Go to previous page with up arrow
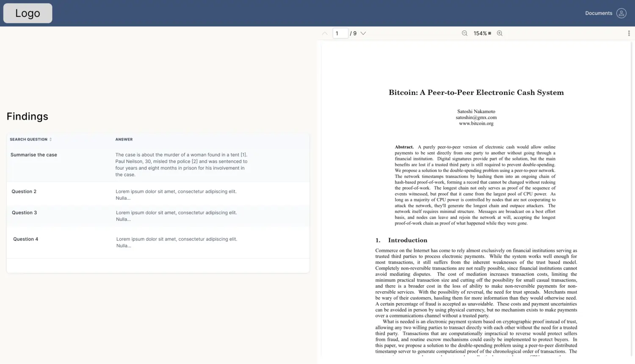 tap(325, 33)
